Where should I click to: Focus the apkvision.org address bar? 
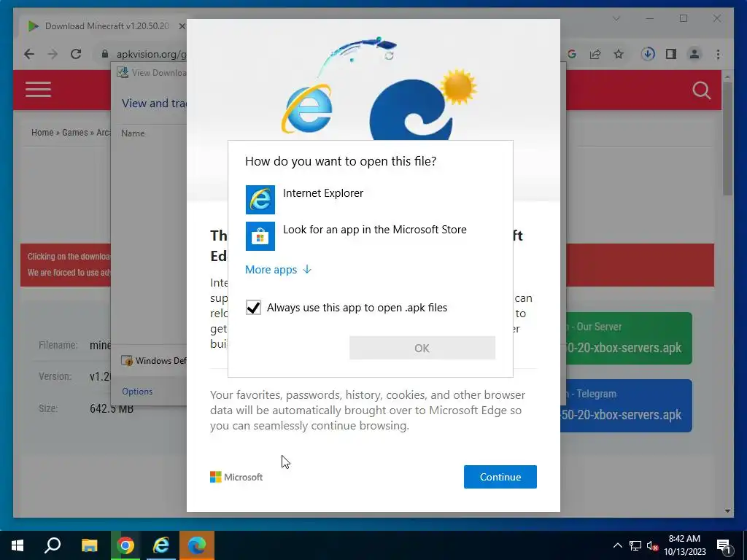(151, 54)
